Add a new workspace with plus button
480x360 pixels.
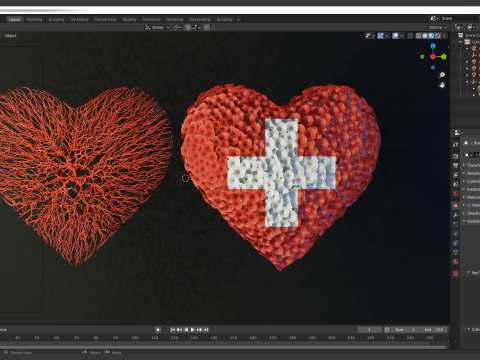coord(238,19)
